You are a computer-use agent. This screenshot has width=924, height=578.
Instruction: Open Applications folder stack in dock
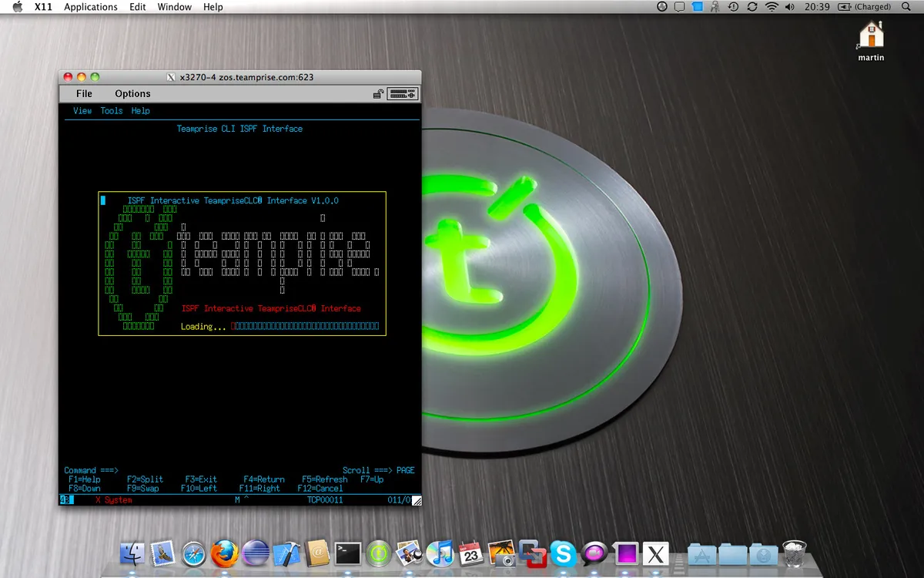pos(701,553)
